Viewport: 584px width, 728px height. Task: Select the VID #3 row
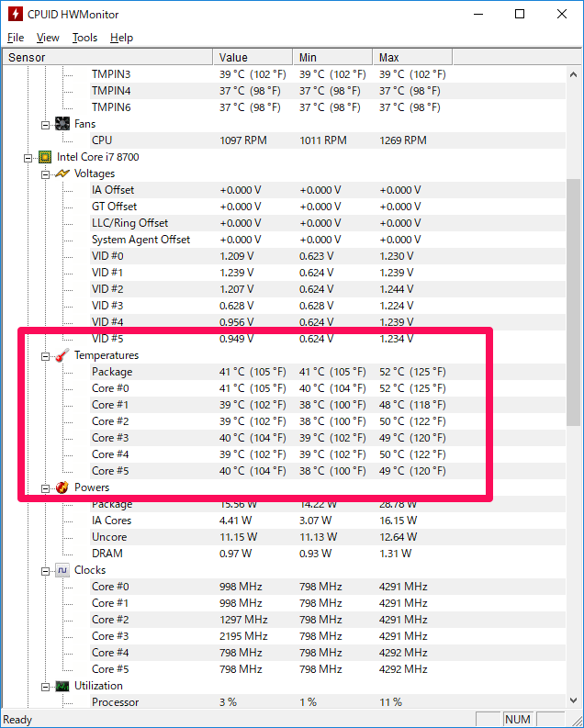(328, 306)
